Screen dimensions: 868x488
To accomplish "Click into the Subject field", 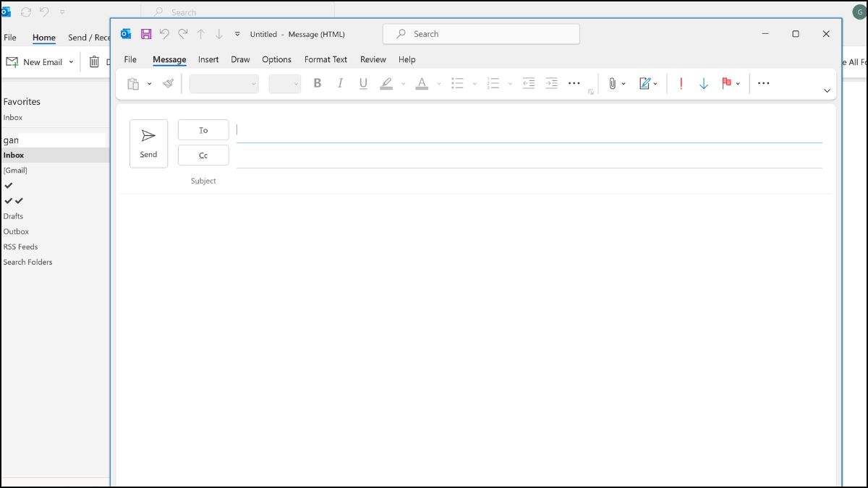I will click(x=528, y=181).
